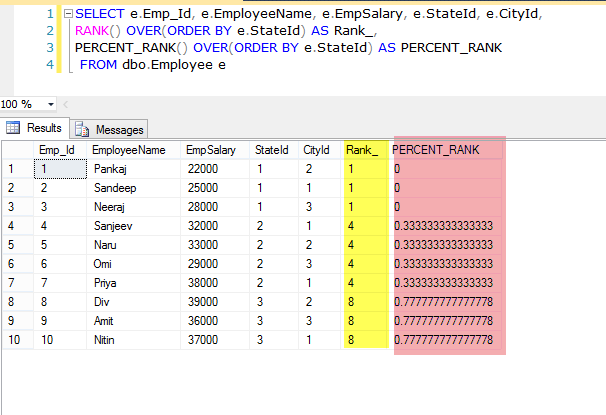Click the Rank_ cell in Amit's row
The height and width of the screenshot is (415, 606).
[x=365, y=321]
